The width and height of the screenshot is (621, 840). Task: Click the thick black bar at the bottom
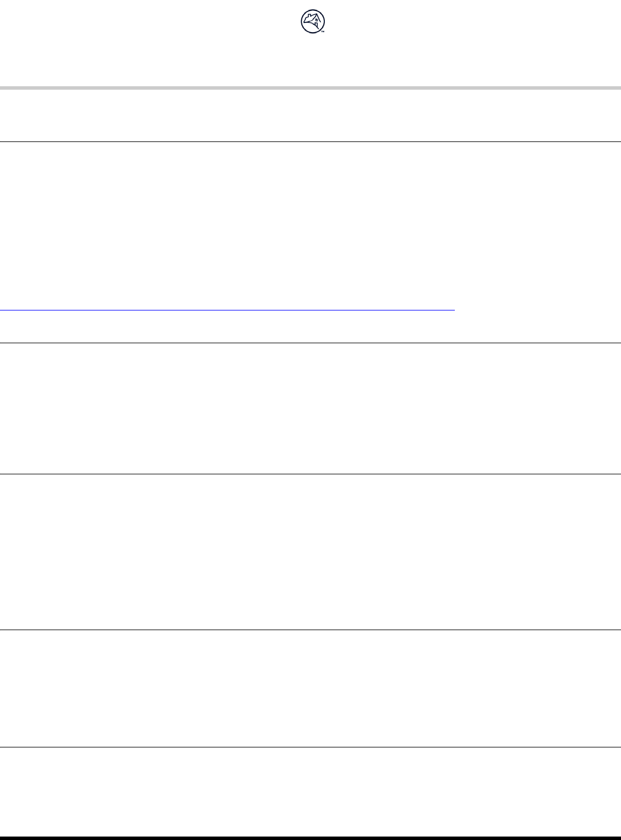tap(310, 837)
